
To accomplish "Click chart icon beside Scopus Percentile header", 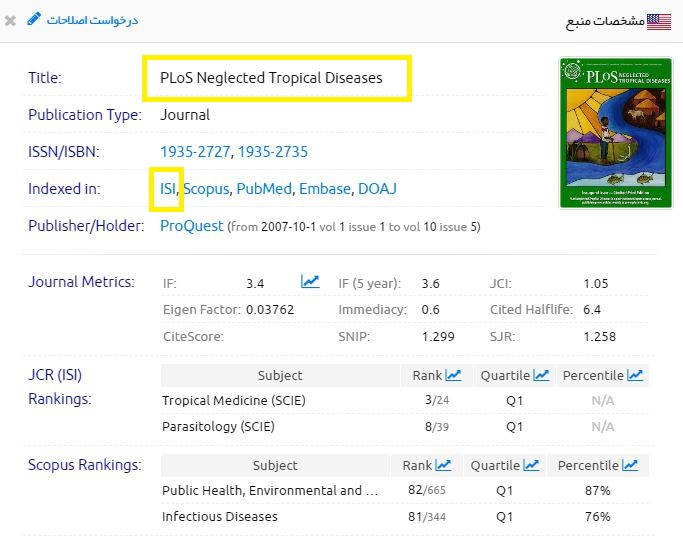I will (629, 465).
